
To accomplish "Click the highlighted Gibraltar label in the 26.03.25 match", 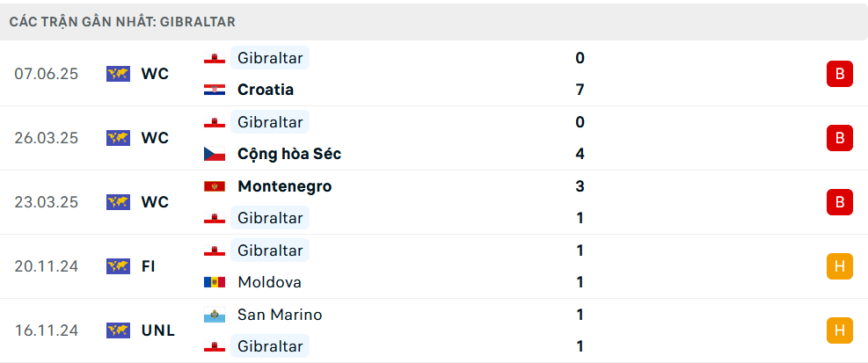I will pyautogui.click(x=270, y=122).
